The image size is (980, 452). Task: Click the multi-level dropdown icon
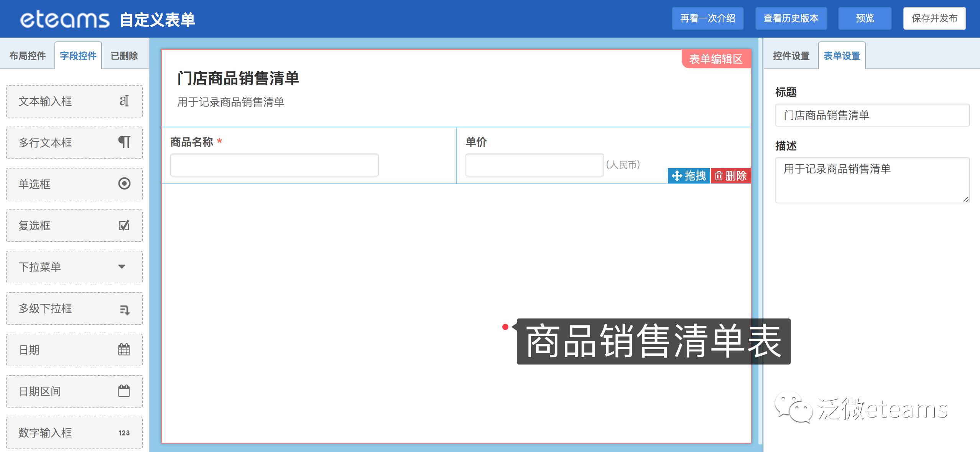124,309
